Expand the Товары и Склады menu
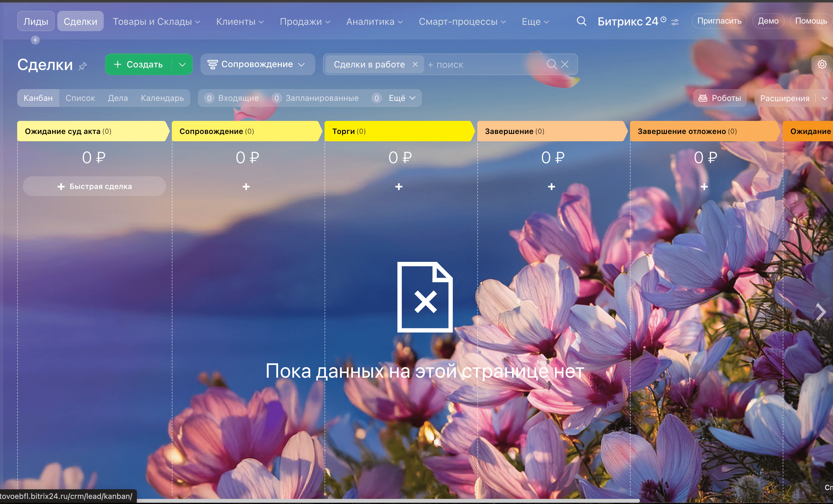 156,22
